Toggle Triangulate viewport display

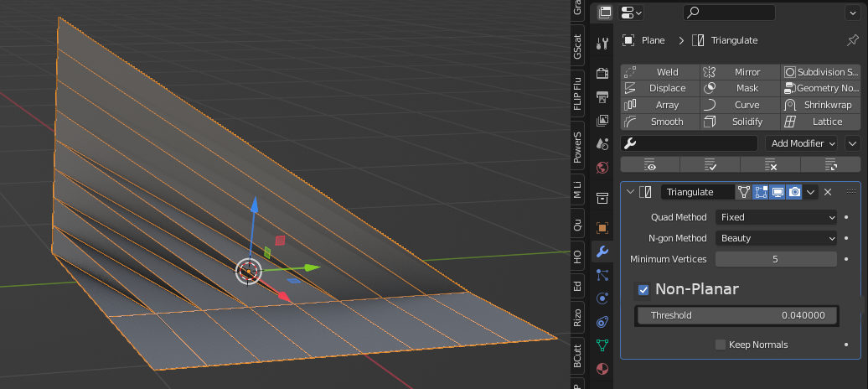(778, 192)
